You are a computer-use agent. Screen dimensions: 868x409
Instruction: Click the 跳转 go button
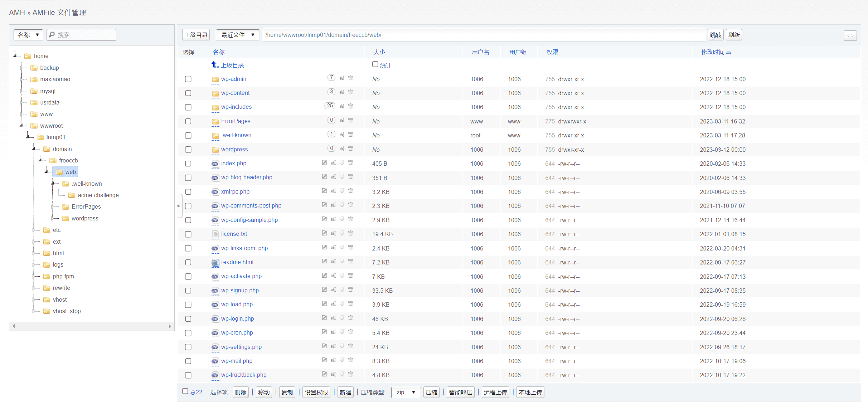[716, 35]
